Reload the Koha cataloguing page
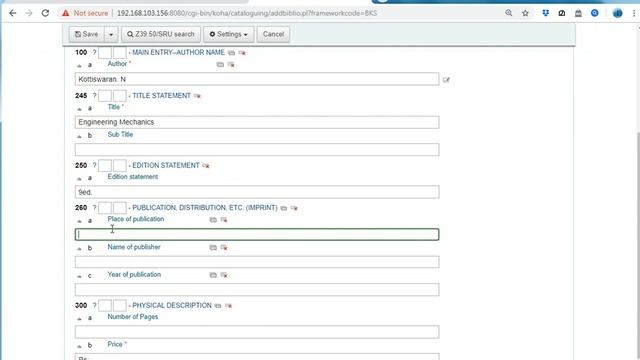 (45, 13)
